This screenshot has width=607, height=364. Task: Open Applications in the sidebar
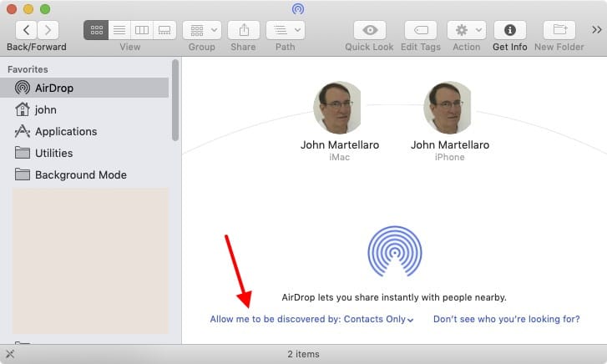(x=84, y=131)
